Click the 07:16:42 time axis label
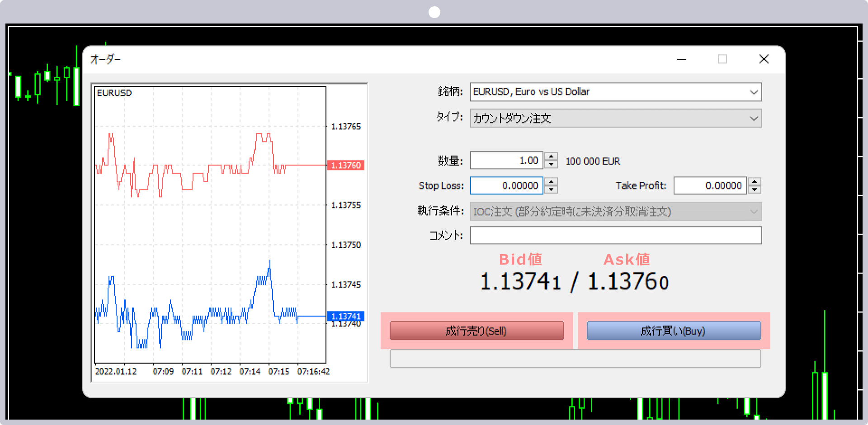The width and height of the screenshot is (868, 425). (x=313, y=372)
